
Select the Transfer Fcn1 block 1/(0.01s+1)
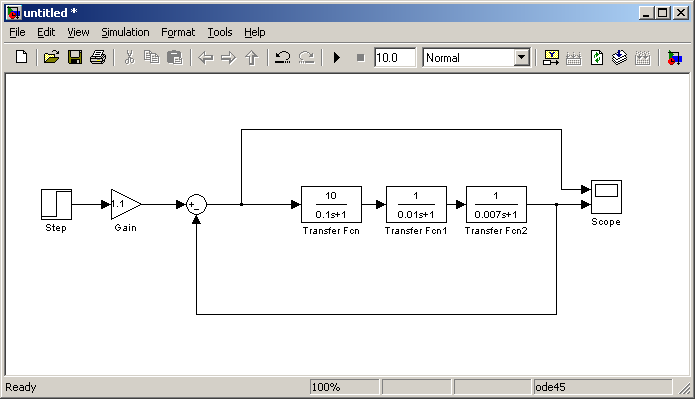pos(416,204)
